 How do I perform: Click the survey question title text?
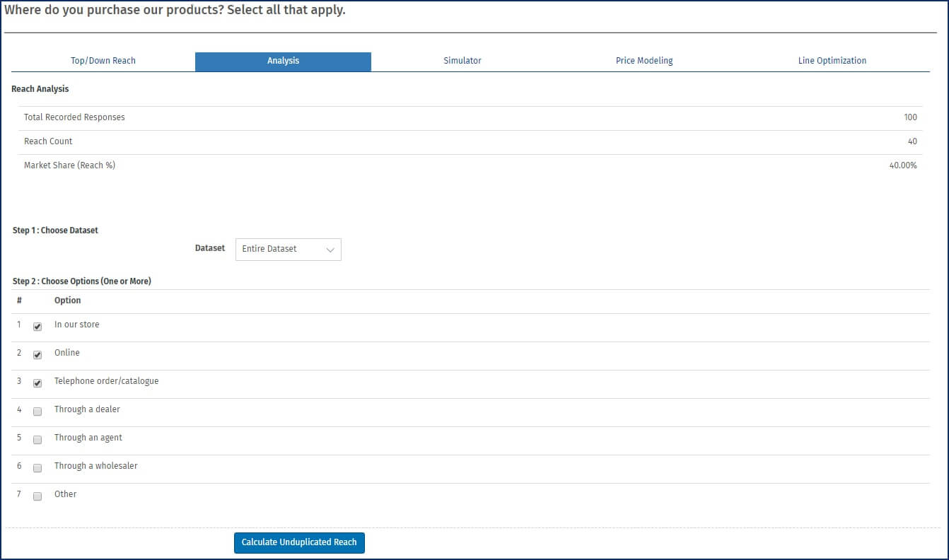coord(175,11)
